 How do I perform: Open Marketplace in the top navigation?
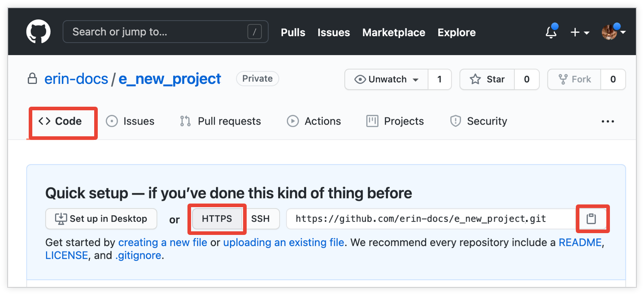[393, 32]
